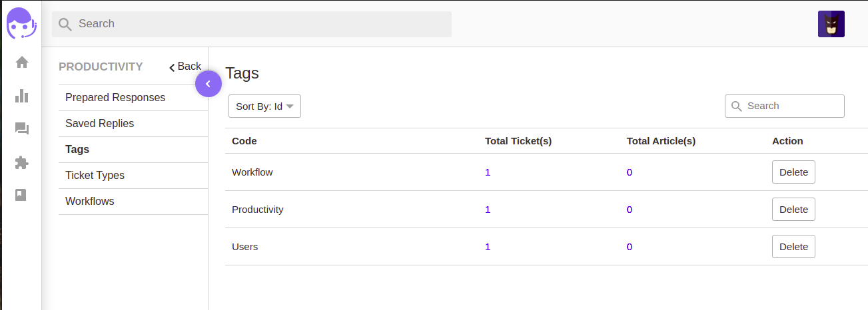868x310 pixels.
Task: Focus the tags Search field
Action: (785, 106)
